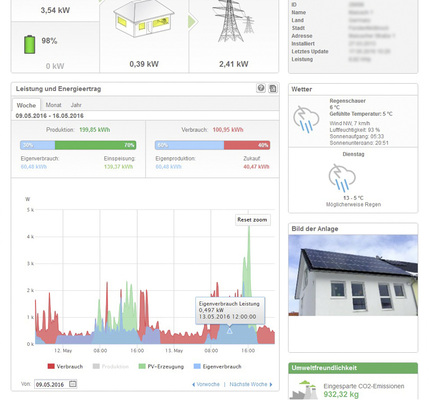Toggle PV-Erzeugung legend entry

click(161, 366)
